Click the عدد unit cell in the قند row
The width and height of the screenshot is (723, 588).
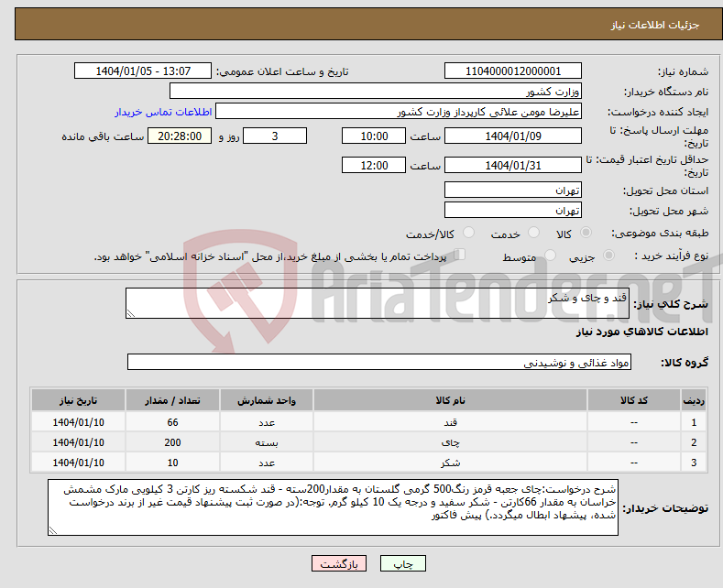[x=267, y=422]
